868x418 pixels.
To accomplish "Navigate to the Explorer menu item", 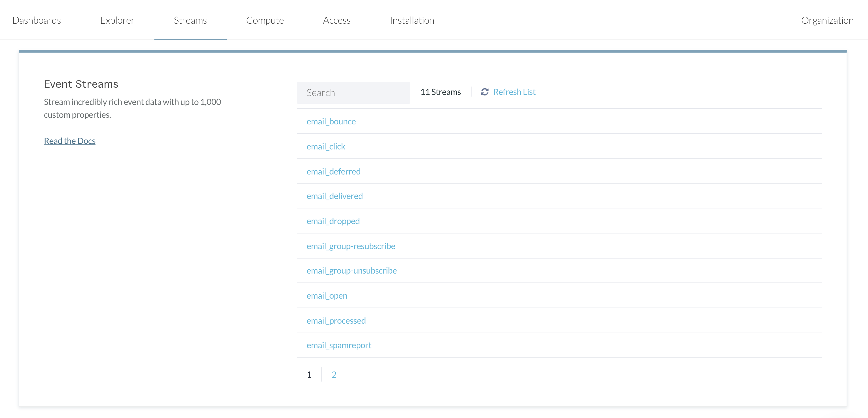I will tap(117, 20).
